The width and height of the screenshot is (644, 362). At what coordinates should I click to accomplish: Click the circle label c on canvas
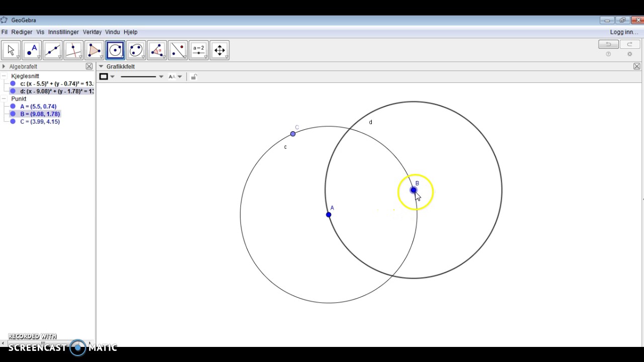click(x=285, y=147)
